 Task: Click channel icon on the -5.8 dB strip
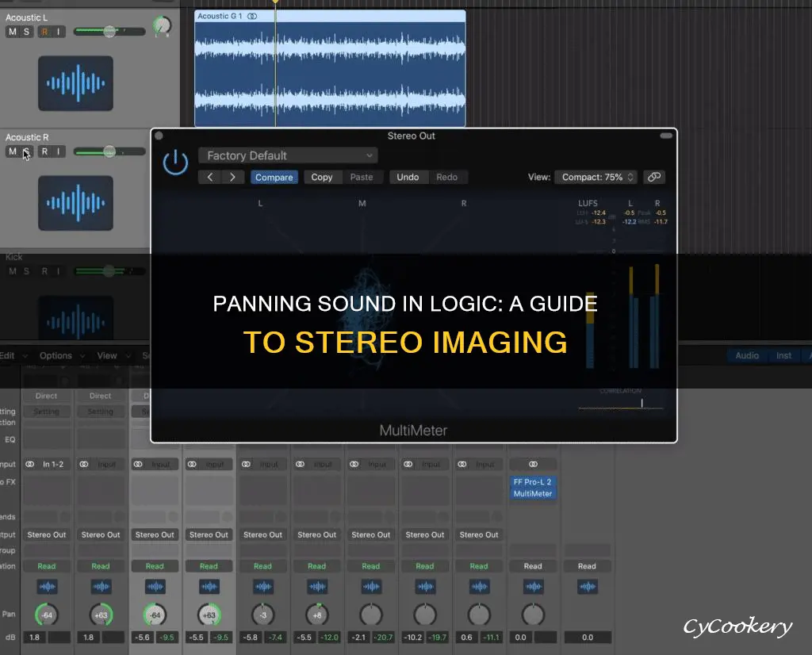coord(263,587)
